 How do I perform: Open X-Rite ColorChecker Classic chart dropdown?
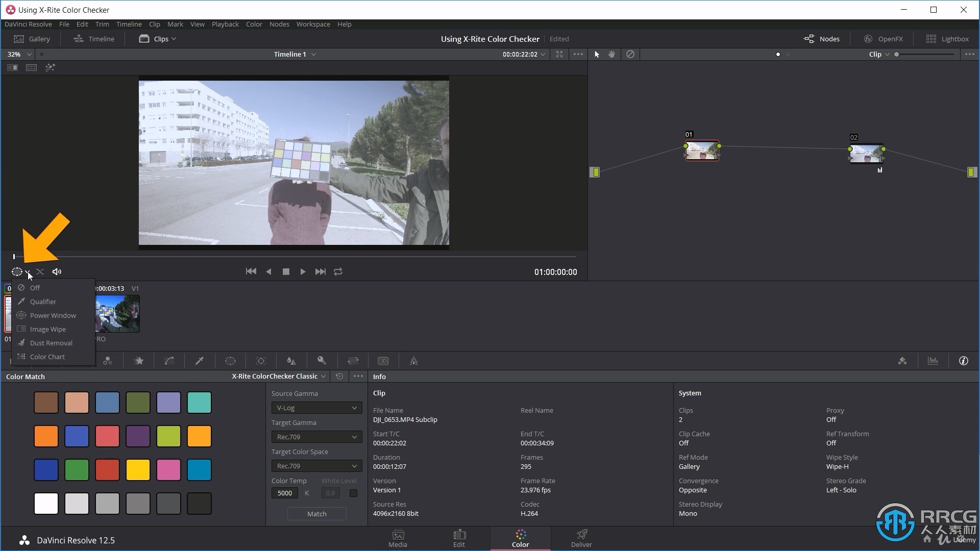(279, 376)
